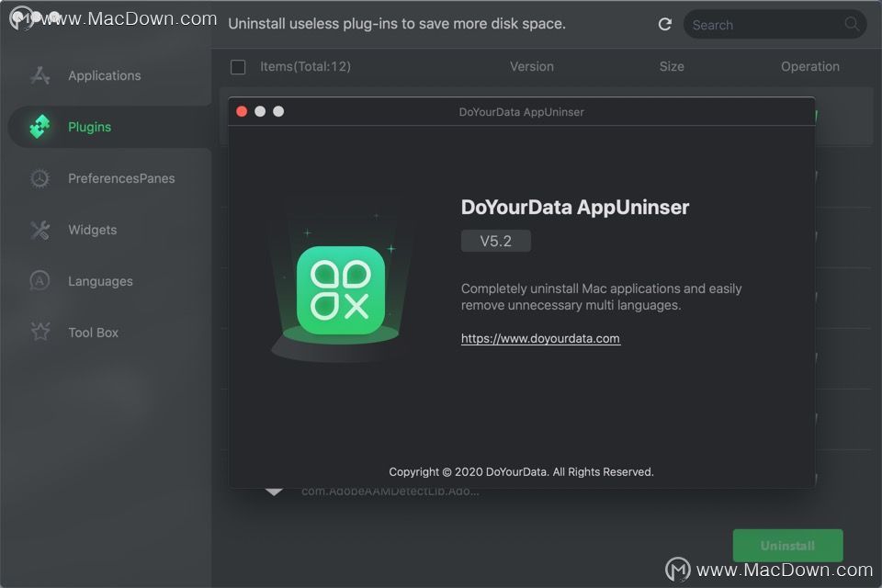Click the 'Uninstall useless plug-ins' header text
882x588 pixels.
(397, 24)
